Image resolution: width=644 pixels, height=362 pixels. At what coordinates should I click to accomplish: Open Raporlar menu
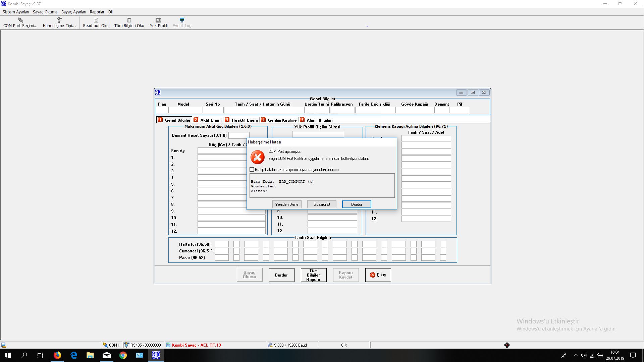click(x=97, y=12)
